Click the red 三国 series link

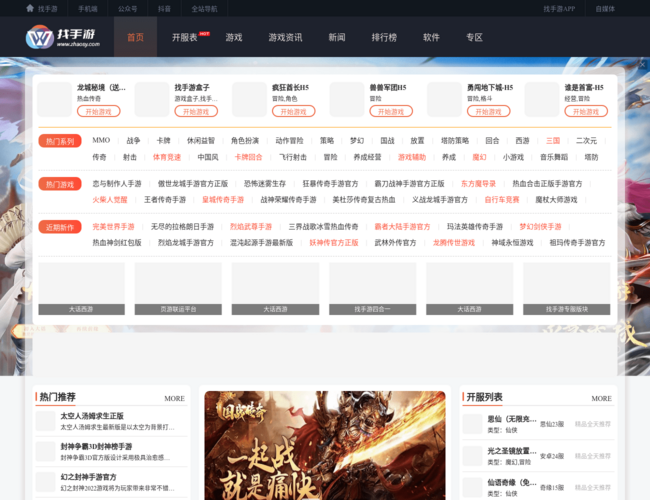553,141
